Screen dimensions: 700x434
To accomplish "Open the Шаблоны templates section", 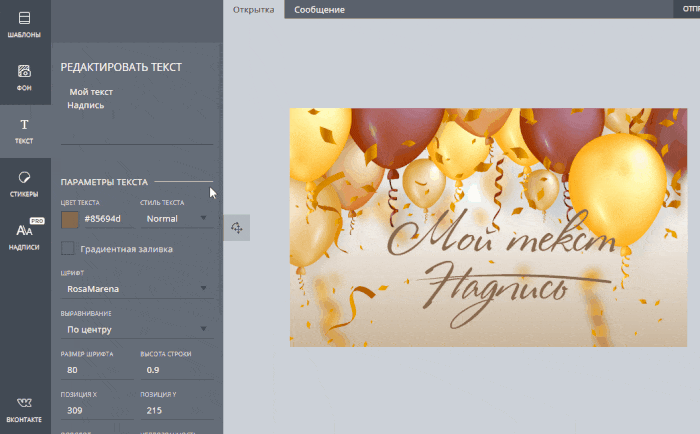I will [25, 25].
